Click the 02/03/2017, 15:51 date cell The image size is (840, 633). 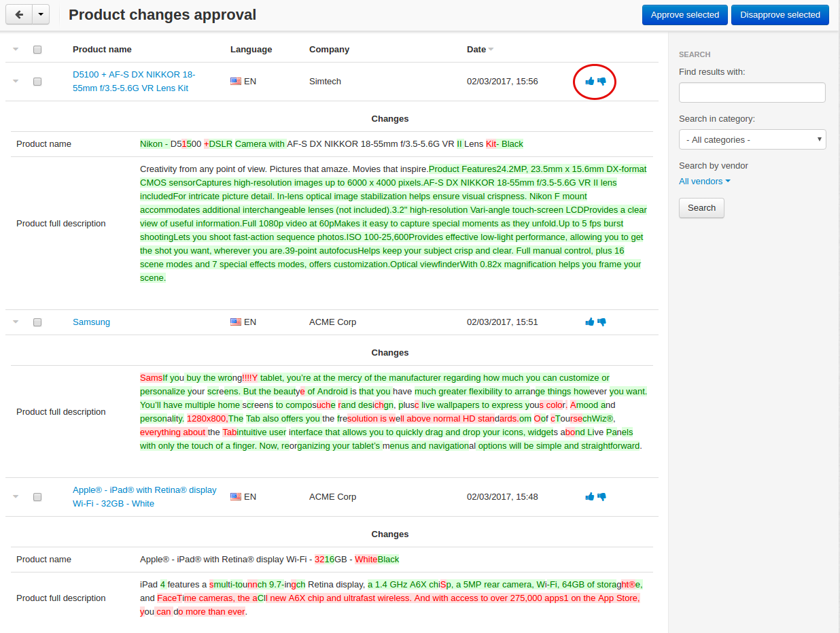click(502, 322)
